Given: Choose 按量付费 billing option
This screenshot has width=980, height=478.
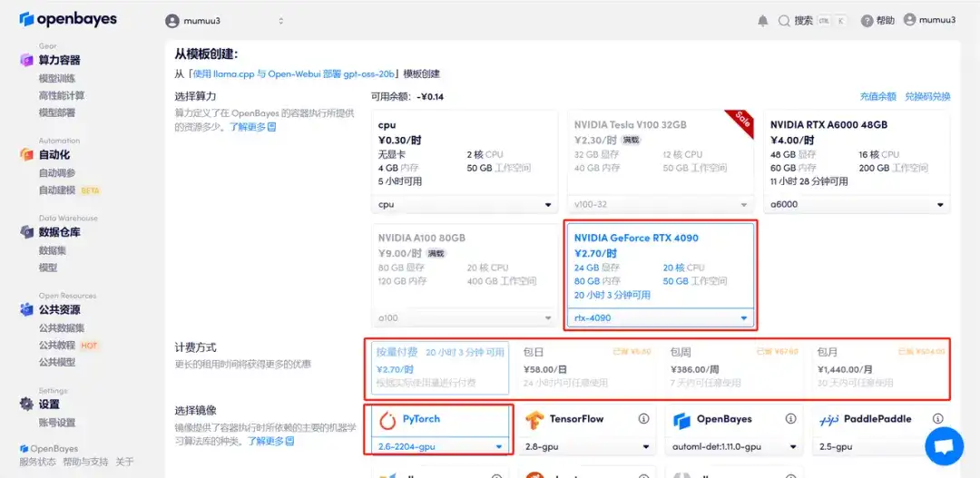Looking at the screenshot, I should coord(440,368).
